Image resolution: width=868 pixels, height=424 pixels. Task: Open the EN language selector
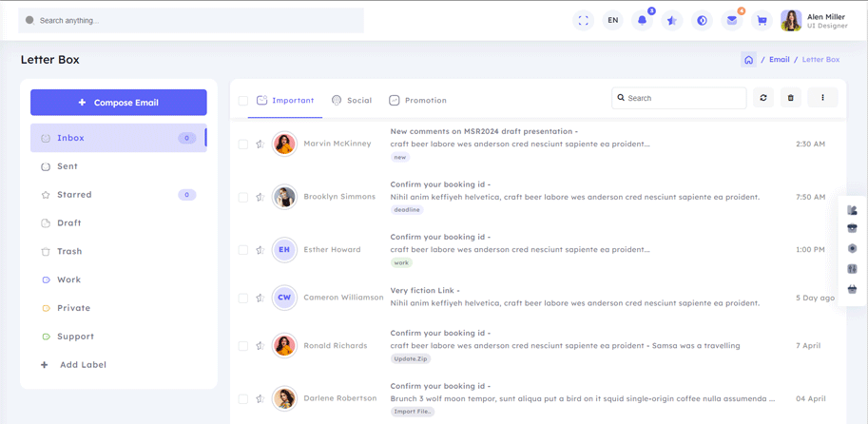[x=612, y=20]
